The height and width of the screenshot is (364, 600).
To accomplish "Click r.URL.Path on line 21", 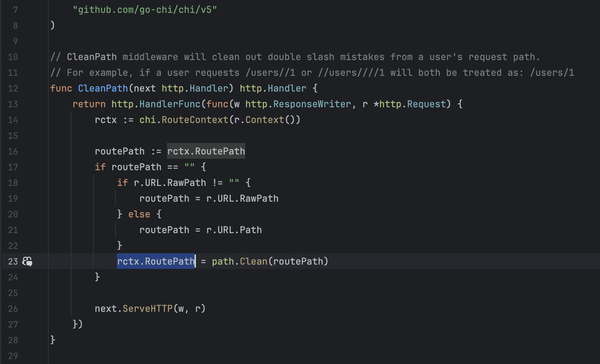I will (x=234, y=230).
